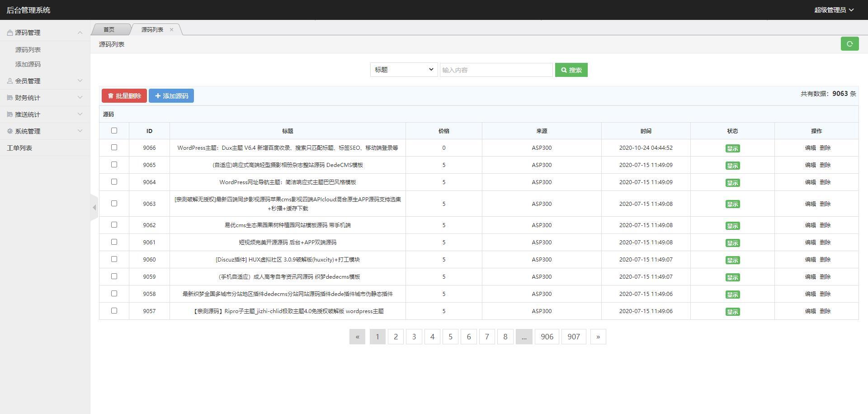
Task: Check the checkbox for row ID 9061
Action: [x=114, y=242]
